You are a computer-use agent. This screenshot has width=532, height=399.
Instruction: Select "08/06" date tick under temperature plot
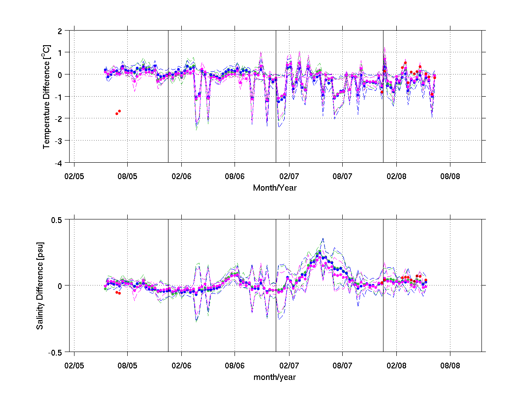click(x=235, y=176)
